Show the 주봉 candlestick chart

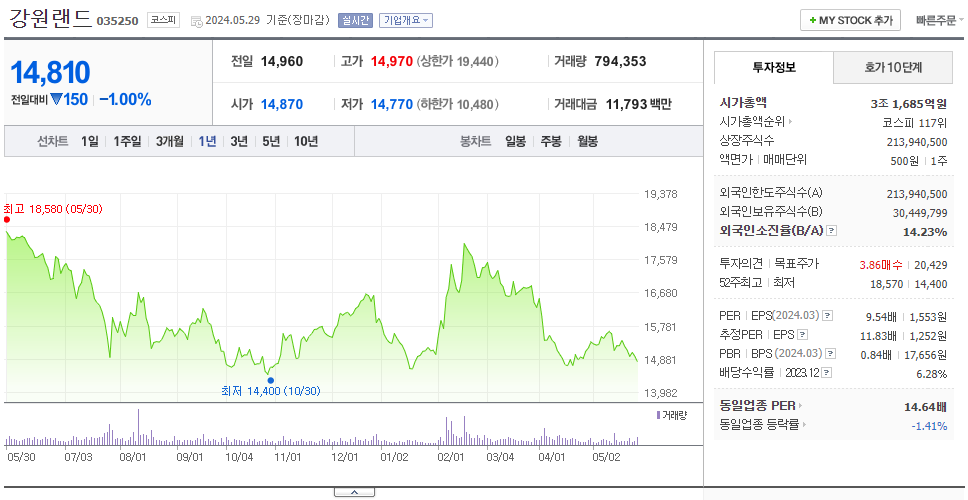click(x=551, y=141)
